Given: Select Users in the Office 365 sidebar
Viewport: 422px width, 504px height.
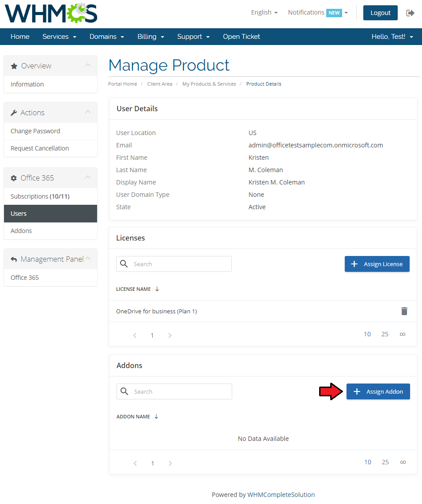Looking at the screenshot, I should point(50,214).
